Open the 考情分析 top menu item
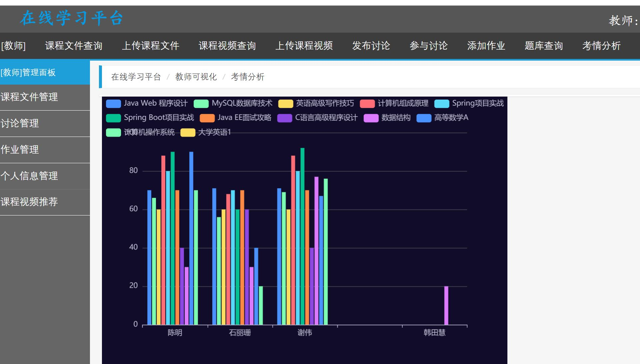This screenshot has width=640, height=364. pos(601,46)
